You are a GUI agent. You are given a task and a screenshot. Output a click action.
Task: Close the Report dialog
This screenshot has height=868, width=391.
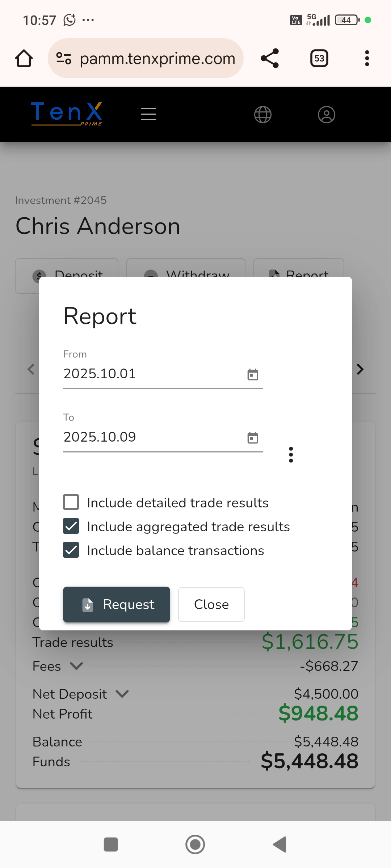(211, 604)
